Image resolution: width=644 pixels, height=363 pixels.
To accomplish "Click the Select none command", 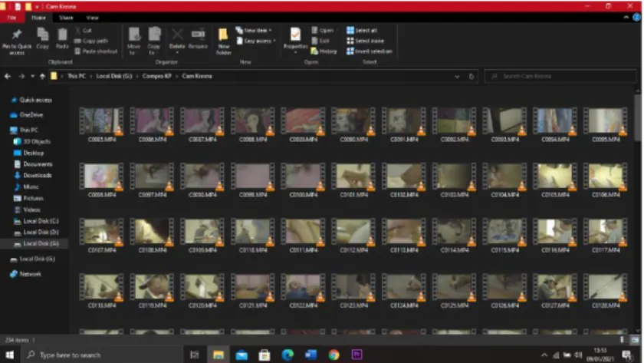I will pos(365,41).
